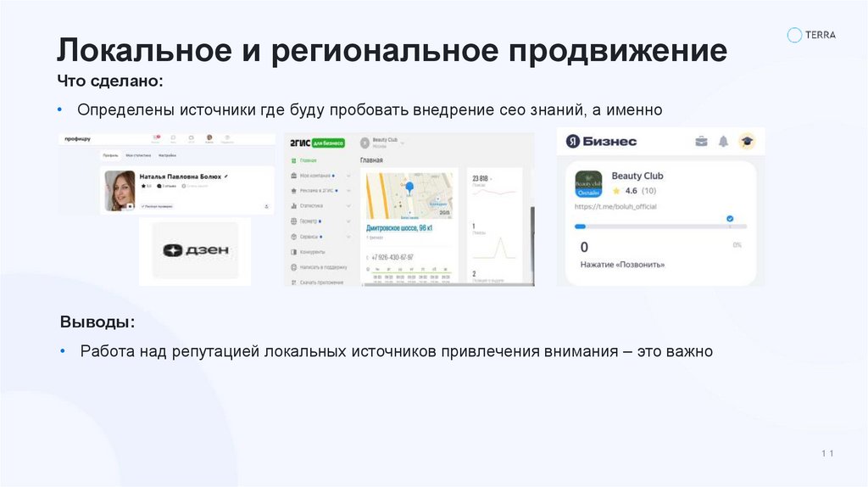
Task: Expand the Моя компания chevron
Action: 348,176
